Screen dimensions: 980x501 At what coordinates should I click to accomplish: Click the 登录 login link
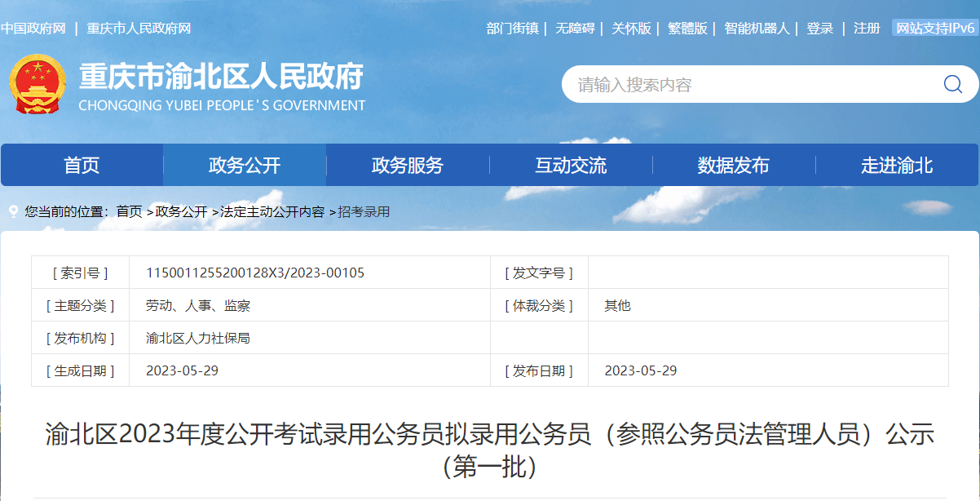point(820,29)
